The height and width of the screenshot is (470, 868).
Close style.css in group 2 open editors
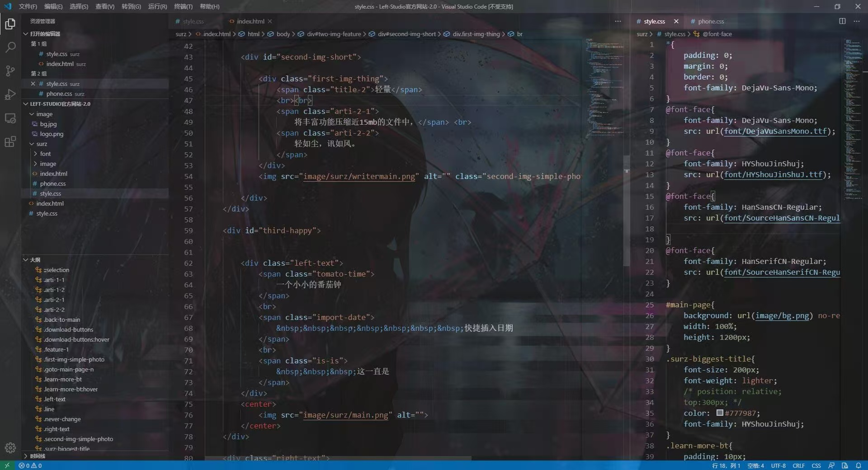click(x=33, y=84)
